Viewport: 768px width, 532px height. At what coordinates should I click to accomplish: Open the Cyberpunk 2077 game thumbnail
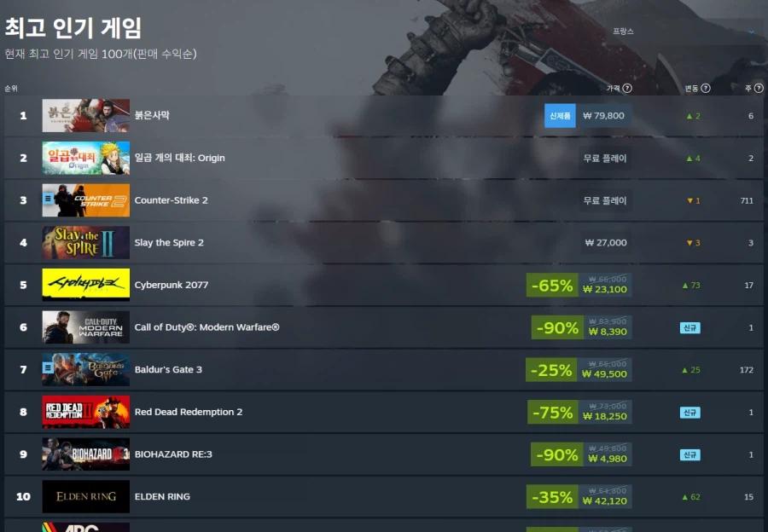click(x=85, y=285)
